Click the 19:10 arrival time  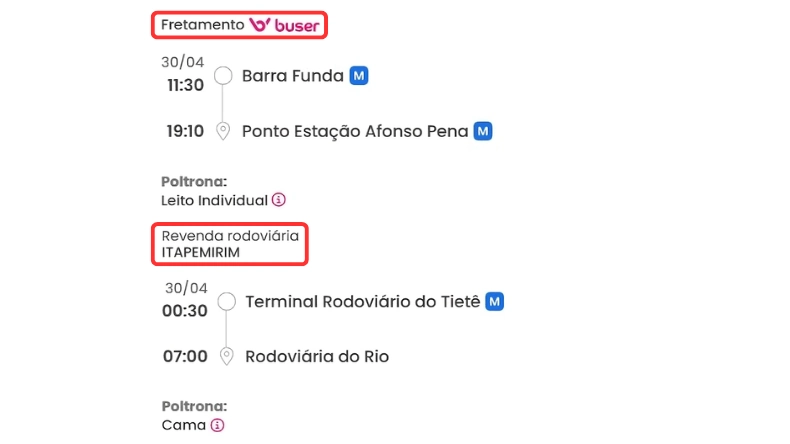tap(185, 131)
